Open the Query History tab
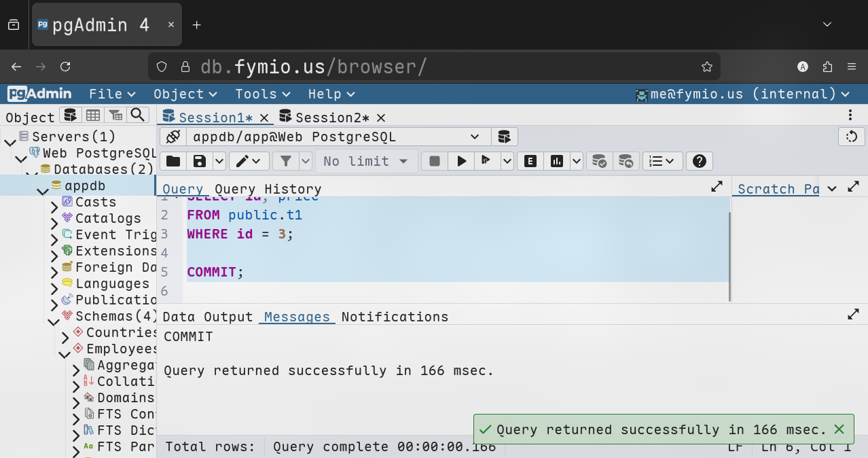The image size is (868, 458). click(268, 189)
